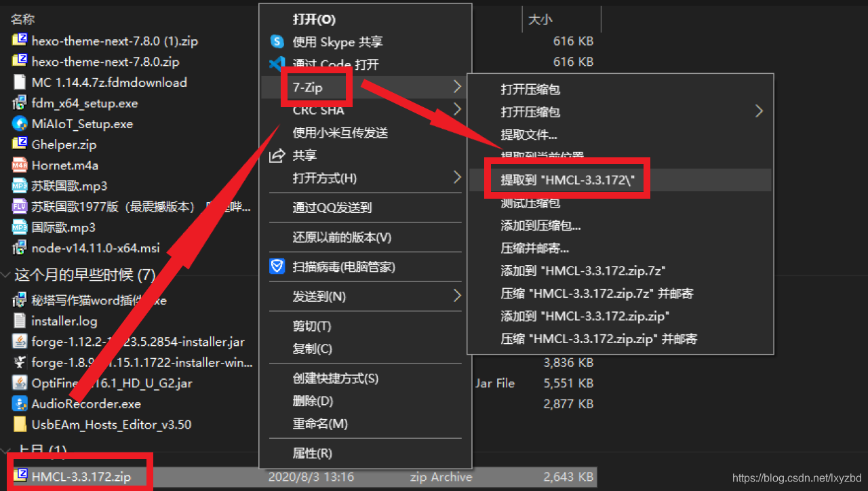Collapse the 这个月的早些时候 (7) group
Screen dimensions: 868x491
[x=7, y=275]
